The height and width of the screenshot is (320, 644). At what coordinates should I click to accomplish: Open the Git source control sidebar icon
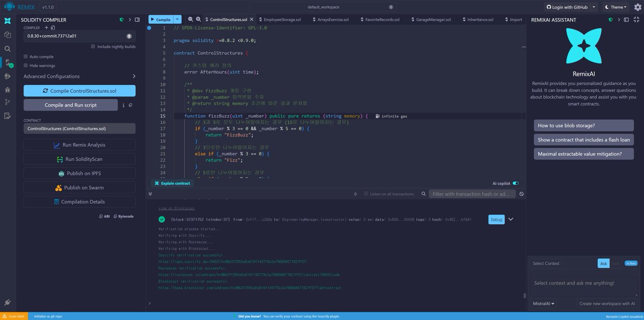(x=8, y=102)
